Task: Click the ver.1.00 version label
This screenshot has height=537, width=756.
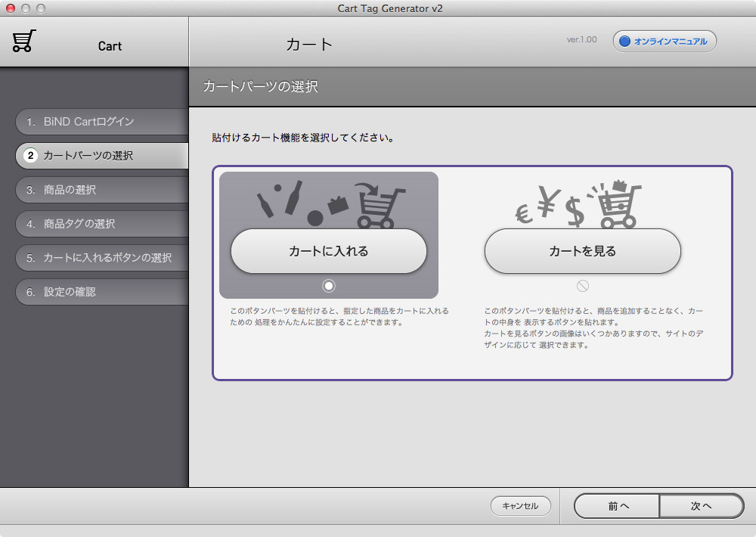Action: click(581, 39)
